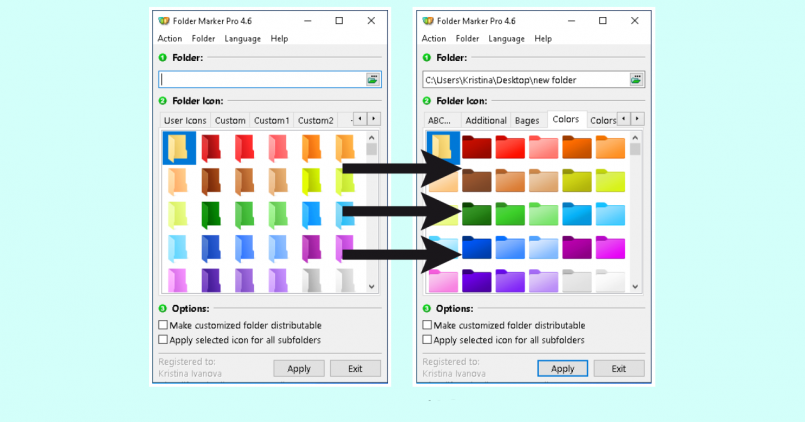Viewport: 805px width, 422px height.
Task: Select the highlighted default folder icon in right window
Action: (443, 148)
